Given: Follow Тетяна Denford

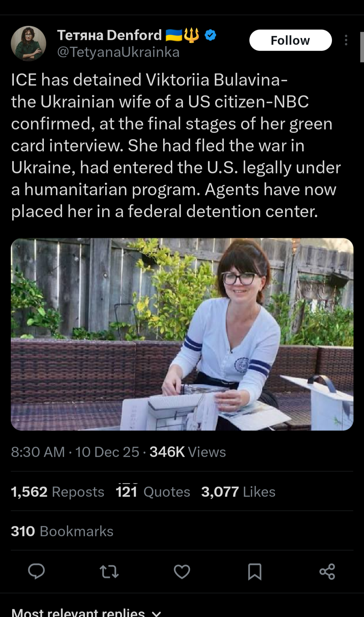Looking at the screenshot, I should click(x=291, y=40).
